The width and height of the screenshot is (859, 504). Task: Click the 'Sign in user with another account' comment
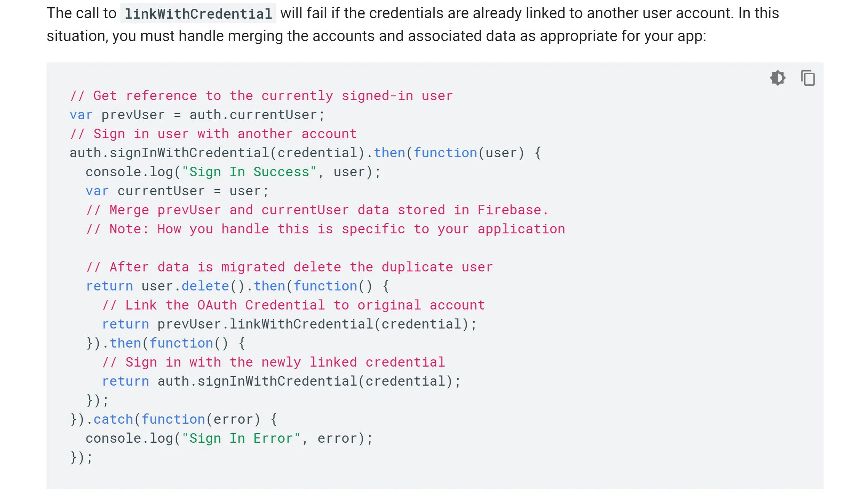(213, 134)
